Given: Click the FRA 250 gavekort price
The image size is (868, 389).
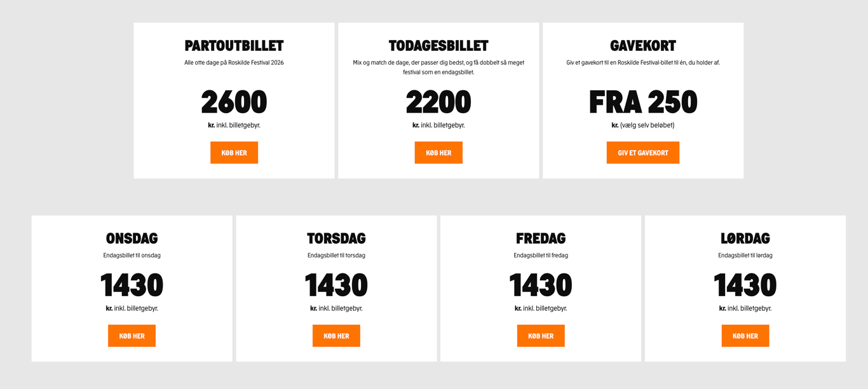Looking at the screenshot, I should 642,102.
